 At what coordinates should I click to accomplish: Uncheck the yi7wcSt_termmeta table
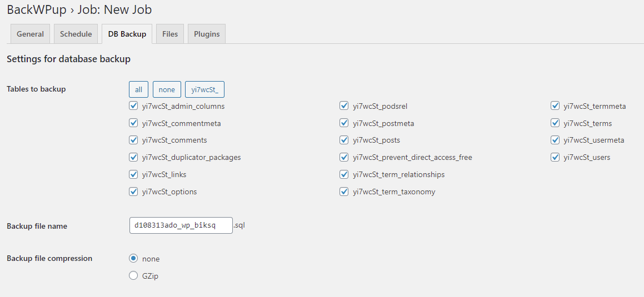(x=555, y=106)
